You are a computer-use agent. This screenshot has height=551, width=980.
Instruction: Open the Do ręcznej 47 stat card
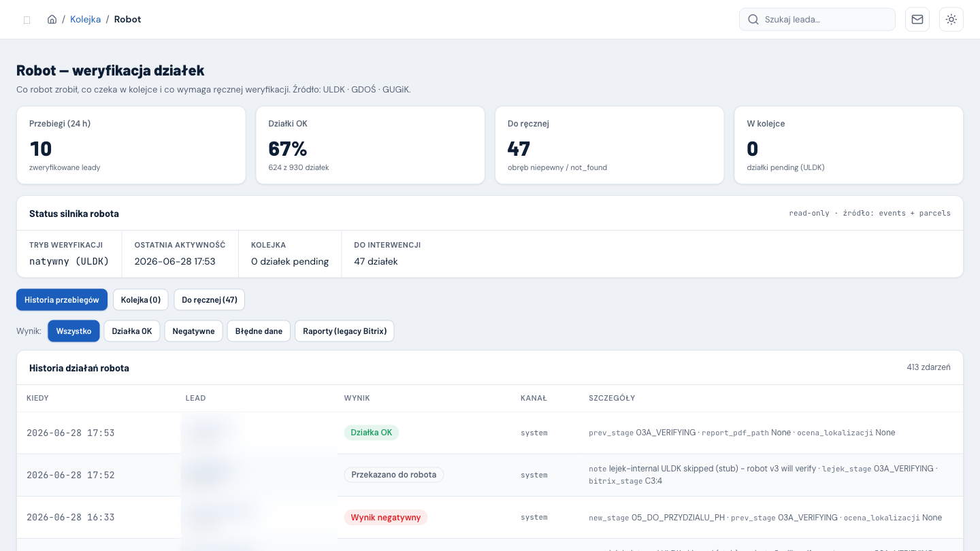pyautogui.click(x=609, y=145)
